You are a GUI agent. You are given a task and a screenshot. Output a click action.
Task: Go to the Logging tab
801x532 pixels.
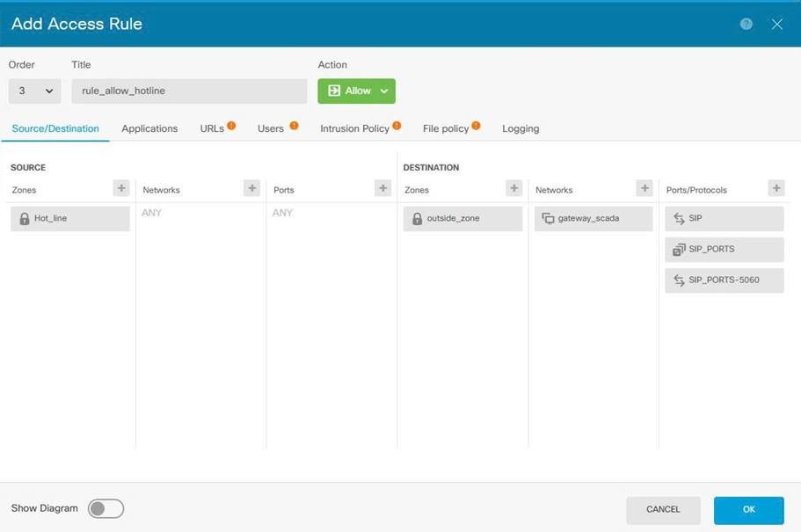coord(521,128)
